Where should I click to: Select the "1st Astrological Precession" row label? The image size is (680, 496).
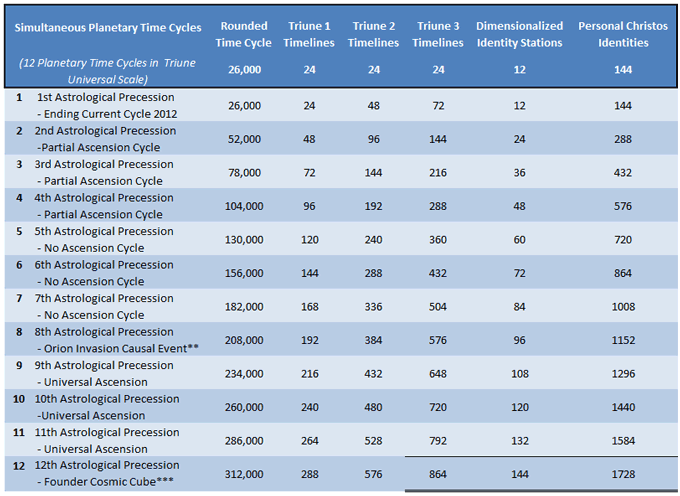click(105, 97)
